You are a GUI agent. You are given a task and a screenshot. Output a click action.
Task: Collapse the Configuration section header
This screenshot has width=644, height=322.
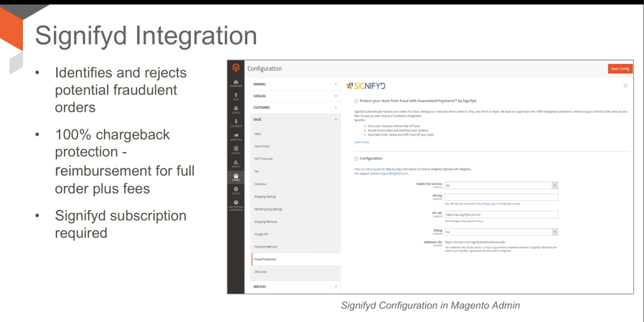click(x=355, y=158)
